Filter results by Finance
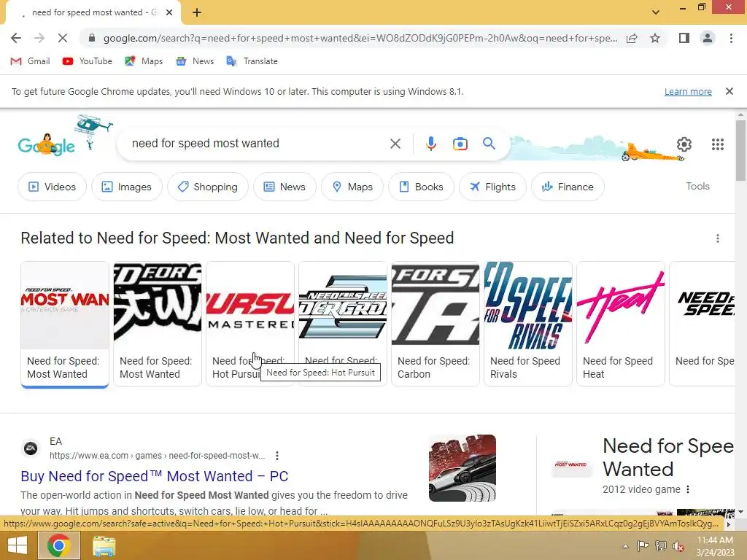The width and height of the screenshot is (747, 560). 568,187
